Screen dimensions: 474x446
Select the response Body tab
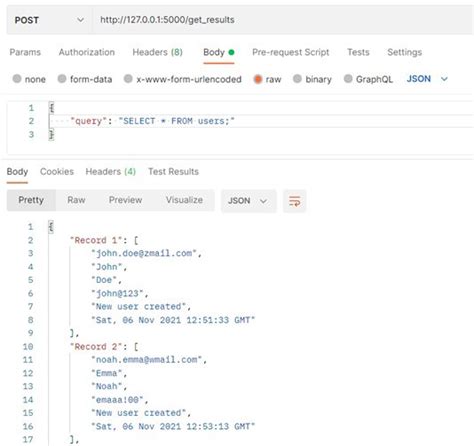pyautogui.click(x=17, y=172)
